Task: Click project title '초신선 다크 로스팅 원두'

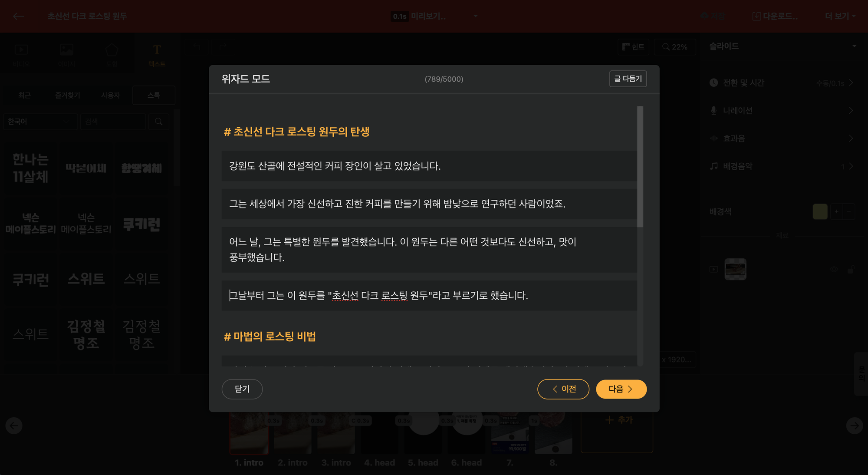Action: pos(87,16)
